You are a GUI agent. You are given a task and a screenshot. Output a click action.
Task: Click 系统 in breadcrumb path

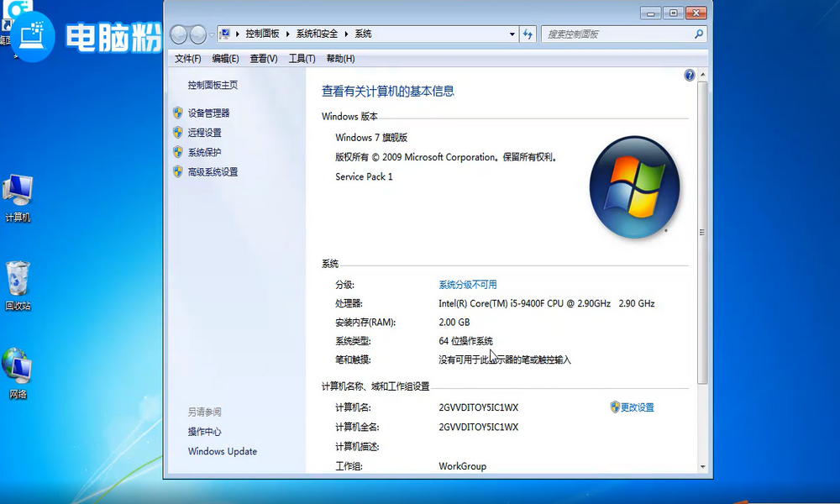(363, 34)
